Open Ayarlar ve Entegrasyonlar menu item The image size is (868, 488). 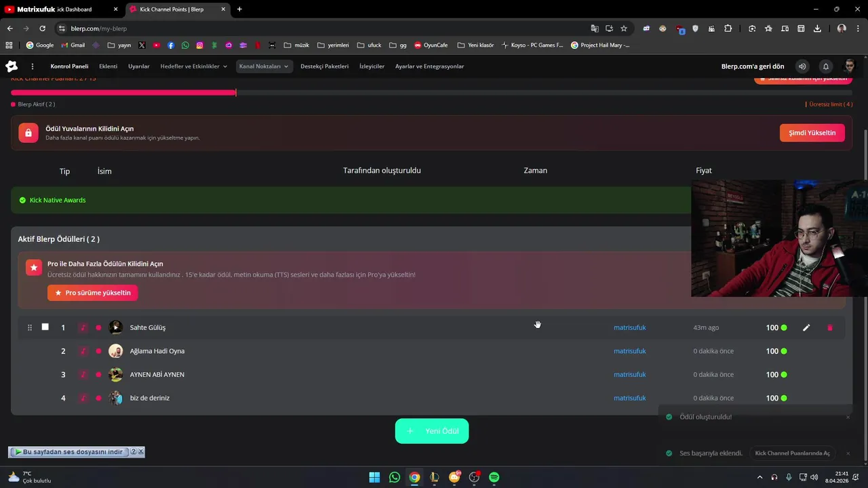click(430, 66)
